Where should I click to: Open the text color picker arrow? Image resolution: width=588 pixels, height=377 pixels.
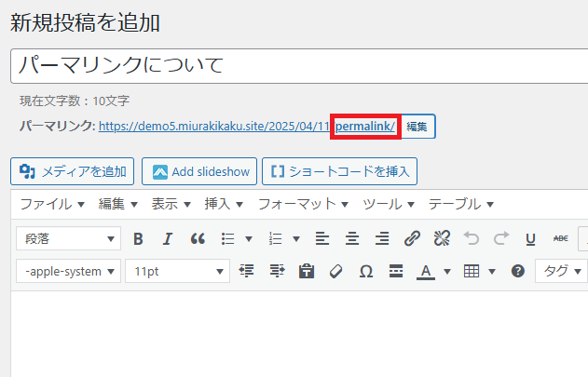pyautogui.click(x=446, y=271)
